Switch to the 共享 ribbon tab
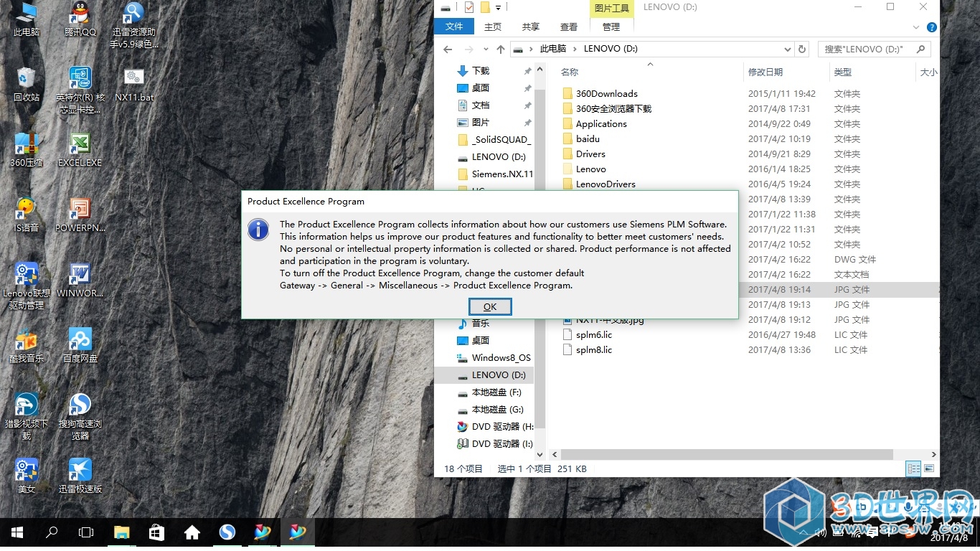The height and width of the screenshot is (551, 980). coord(531,27)
